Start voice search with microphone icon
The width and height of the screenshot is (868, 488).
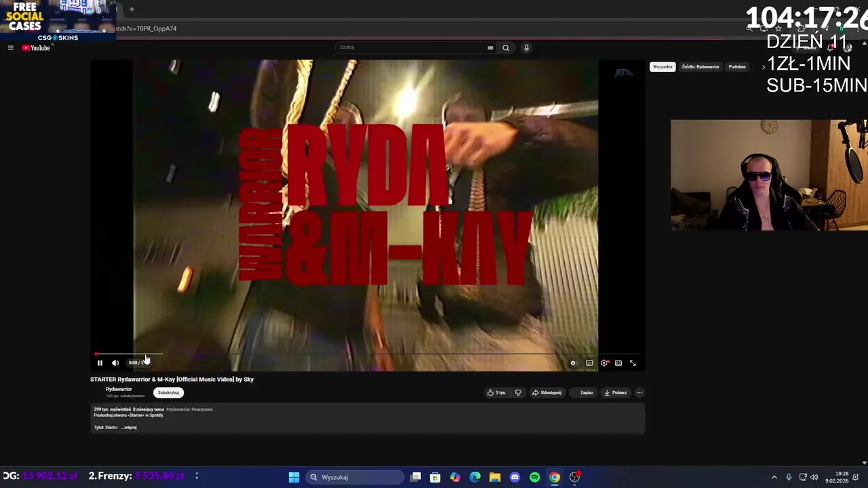526,47
